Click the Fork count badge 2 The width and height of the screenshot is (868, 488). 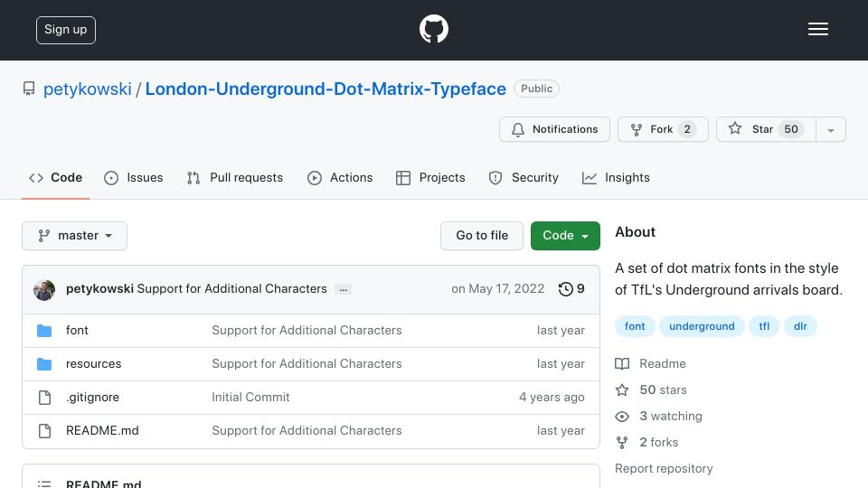pos(687,129)
